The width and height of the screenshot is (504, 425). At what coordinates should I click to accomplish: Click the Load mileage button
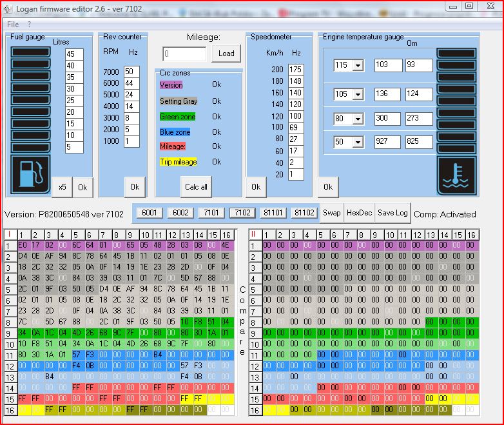(226, 54)
